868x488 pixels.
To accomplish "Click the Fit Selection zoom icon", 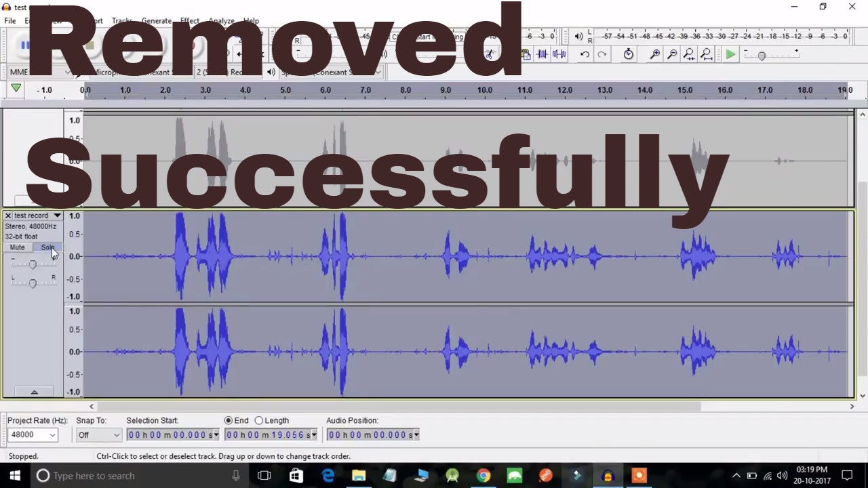I will point(689,54).
